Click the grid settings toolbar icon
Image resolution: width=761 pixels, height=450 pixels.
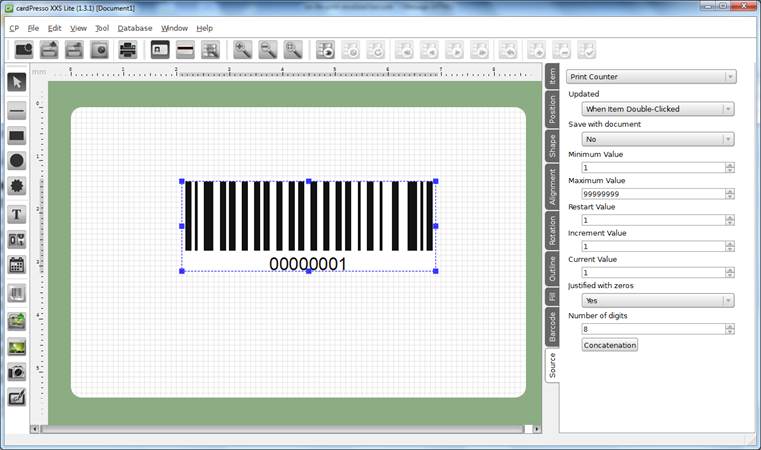coord(210,50)
